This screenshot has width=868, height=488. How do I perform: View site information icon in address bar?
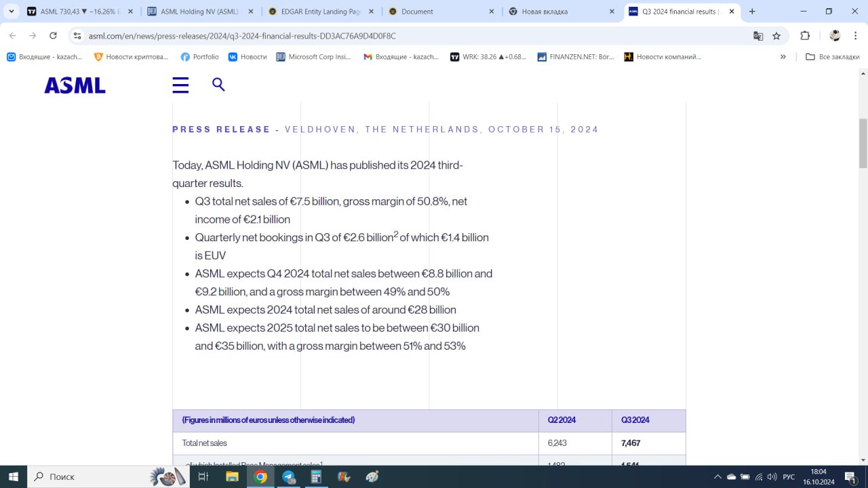pos(77,36)
